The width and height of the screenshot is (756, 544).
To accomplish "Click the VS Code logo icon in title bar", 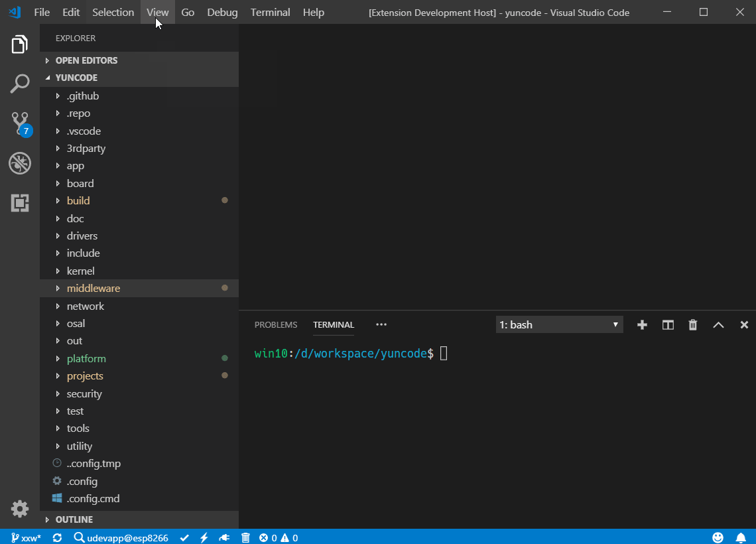I will [15, 12].
